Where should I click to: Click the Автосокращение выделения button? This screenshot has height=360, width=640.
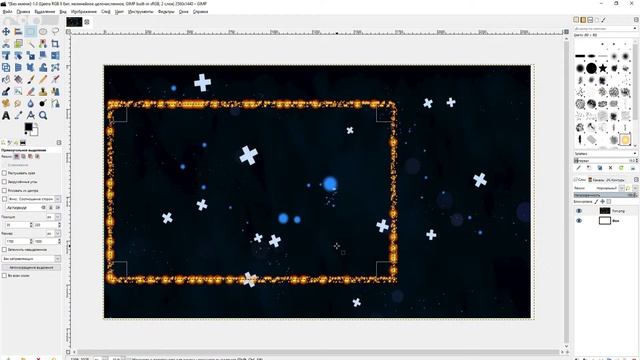pos(31,267)
